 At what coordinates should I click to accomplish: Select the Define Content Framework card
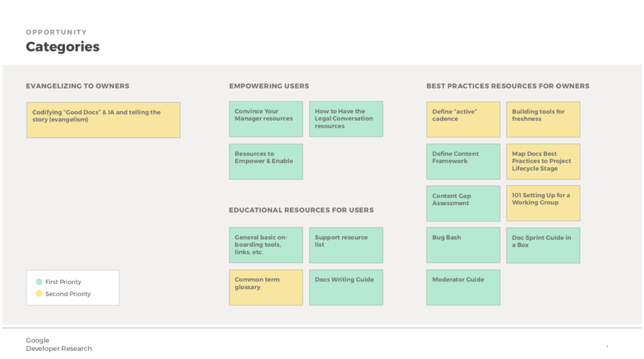click(463, 162)
